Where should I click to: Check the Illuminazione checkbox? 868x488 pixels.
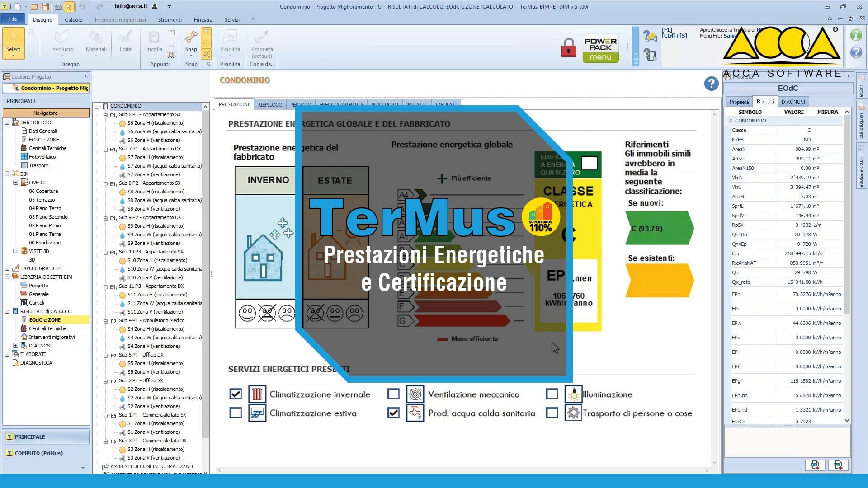[552, 394]
